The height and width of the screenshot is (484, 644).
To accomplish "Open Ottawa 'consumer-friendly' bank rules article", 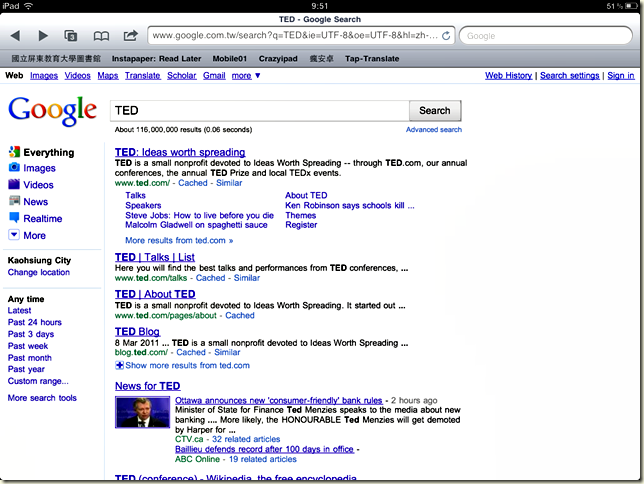I will coord(278,400).
